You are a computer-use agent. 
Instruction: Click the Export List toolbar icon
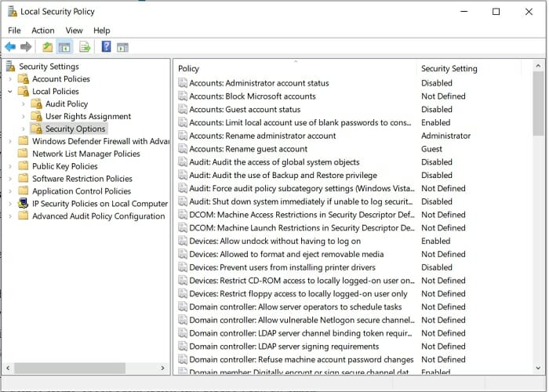coord(85,47)
